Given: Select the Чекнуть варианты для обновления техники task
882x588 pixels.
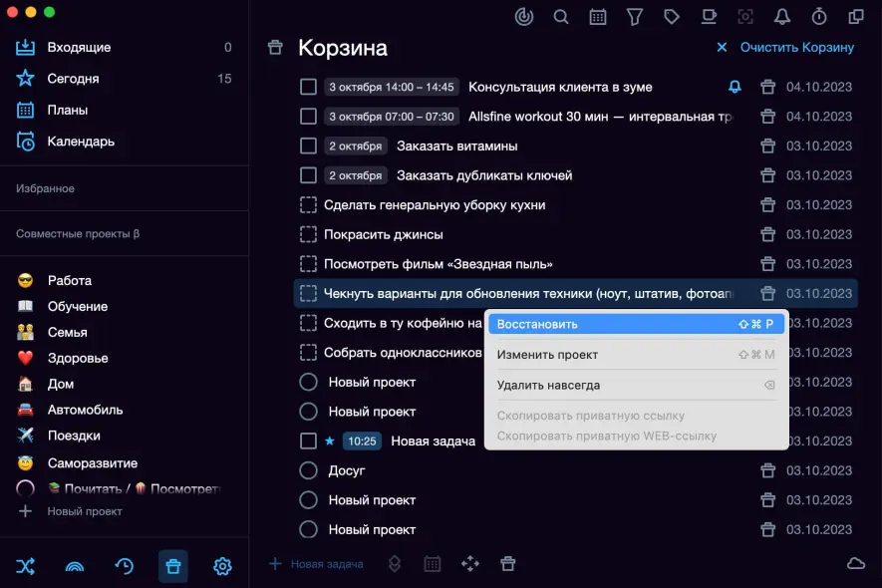Looking at the screenshot, I should pyautogui.click(x=575, y=293).
